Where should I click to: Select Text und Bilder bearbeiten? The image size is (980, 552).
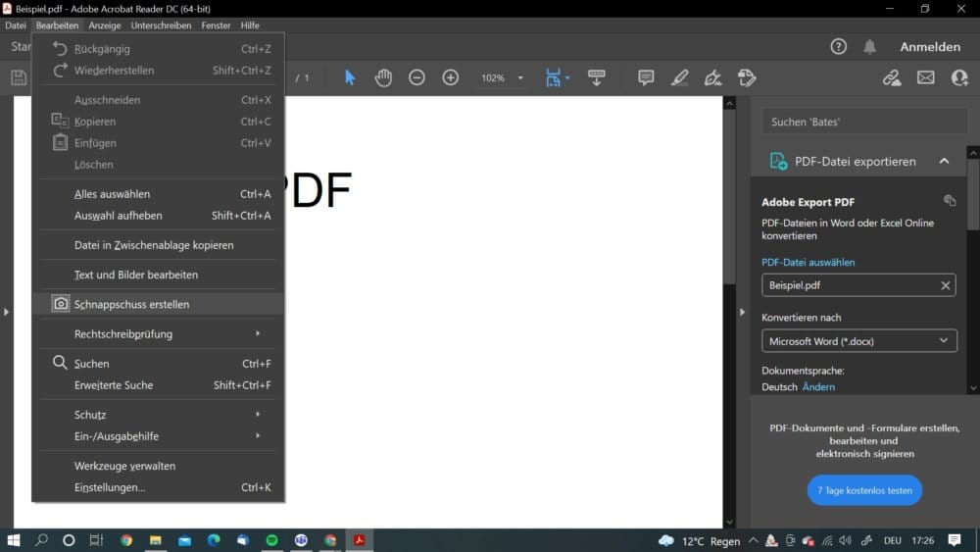coord(158,276)
